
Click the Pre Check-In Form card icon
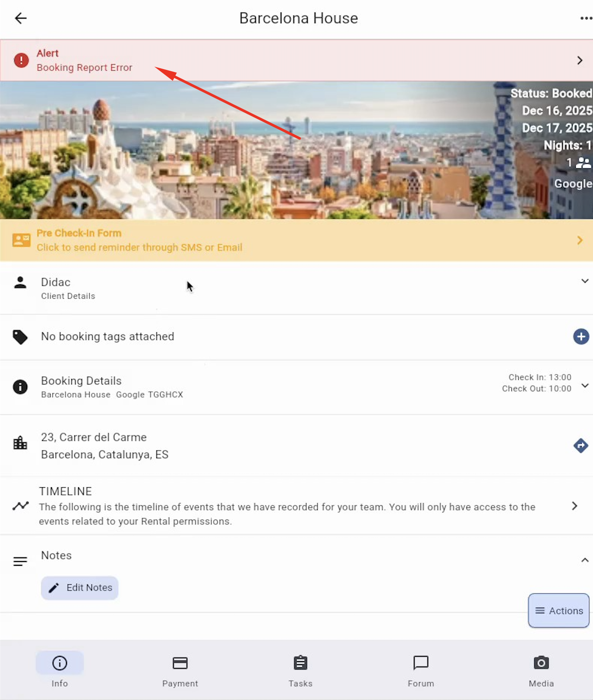pos(21,240)
